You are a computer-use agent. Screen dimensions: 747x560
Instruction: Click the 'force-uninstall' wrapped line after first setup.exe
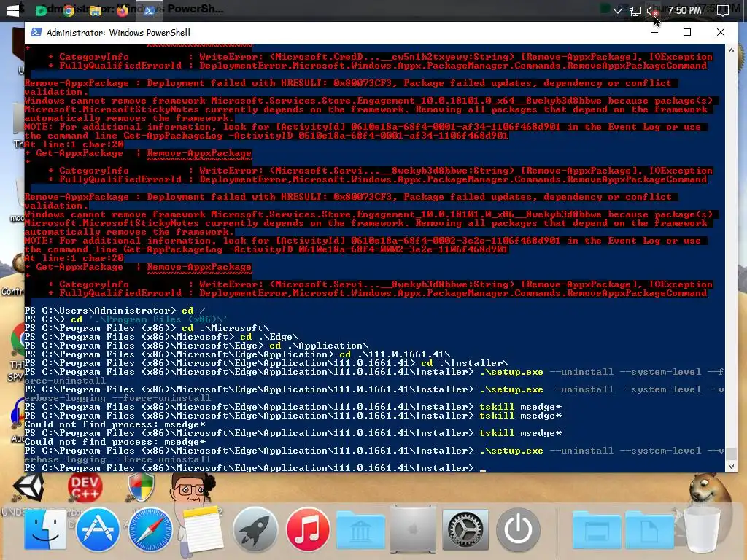(65, 381)
